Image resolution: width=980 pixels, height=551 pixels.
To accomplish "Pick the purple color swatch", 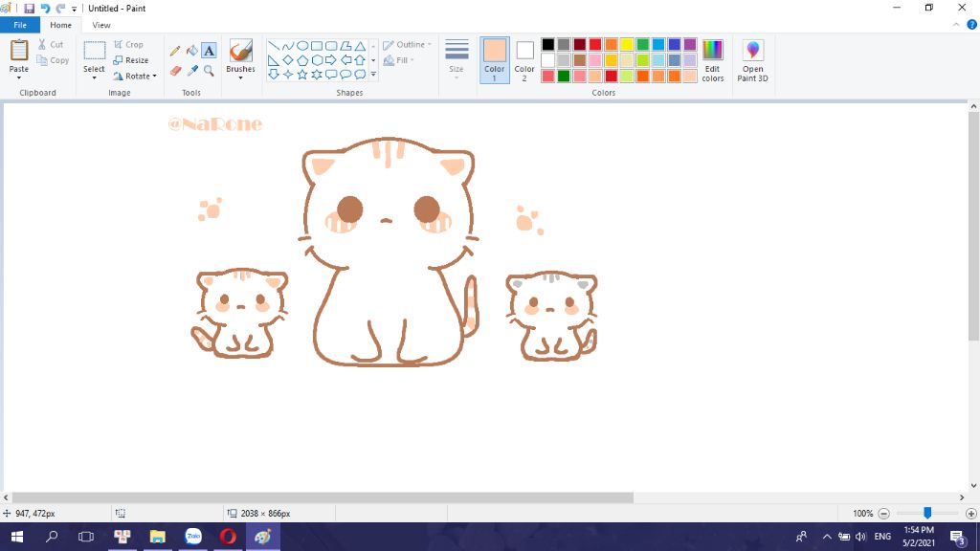I will point(690,44).
